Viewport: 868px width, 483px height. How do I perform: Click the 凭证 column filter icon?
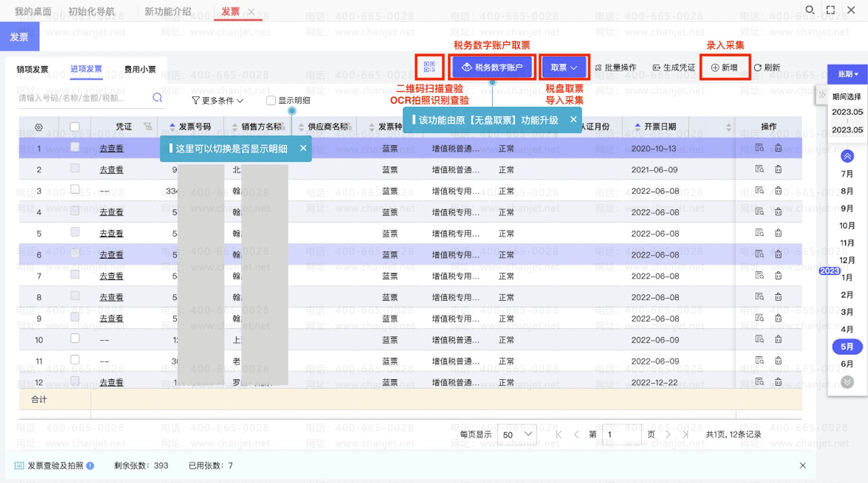click(148, 127)
